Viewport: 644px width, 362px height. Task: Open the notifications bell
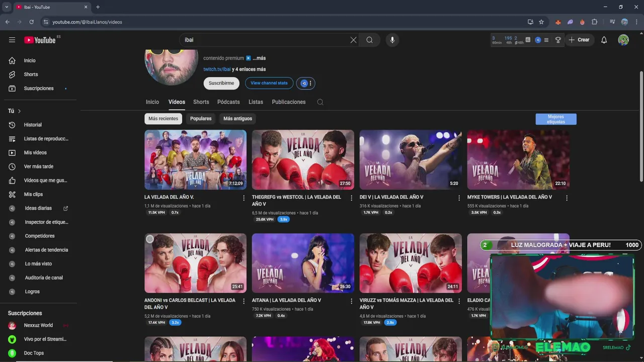[604, 40]
